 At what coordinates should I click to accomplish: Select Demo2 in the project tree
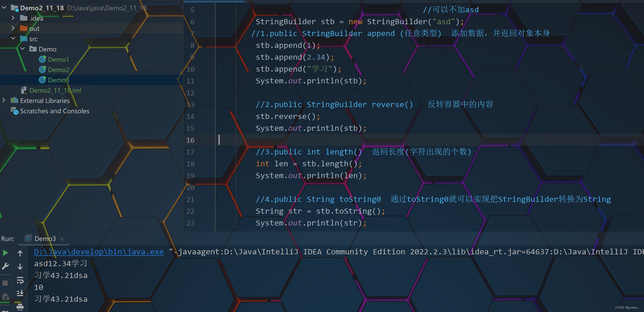tap(59, 70)
